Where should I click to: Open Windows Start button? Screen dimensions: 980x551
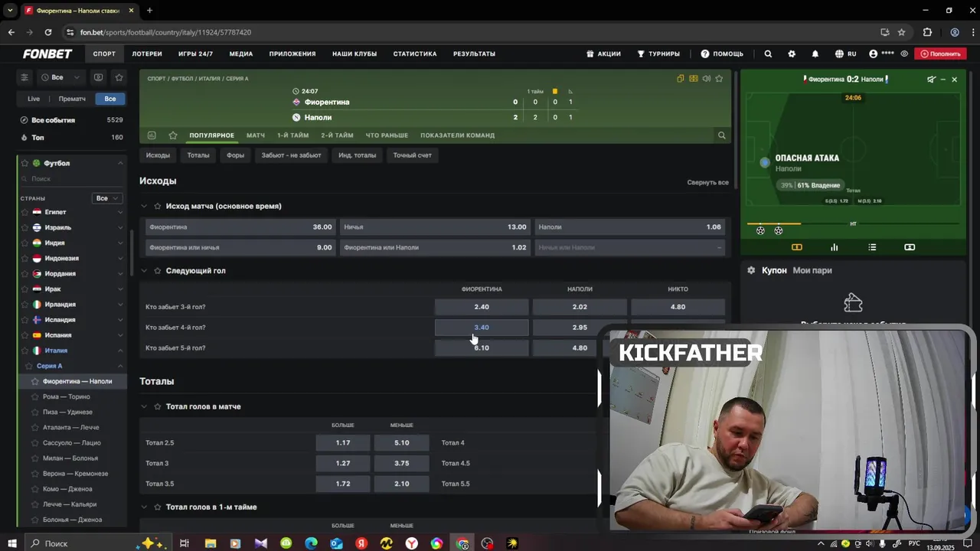[12, 543]
